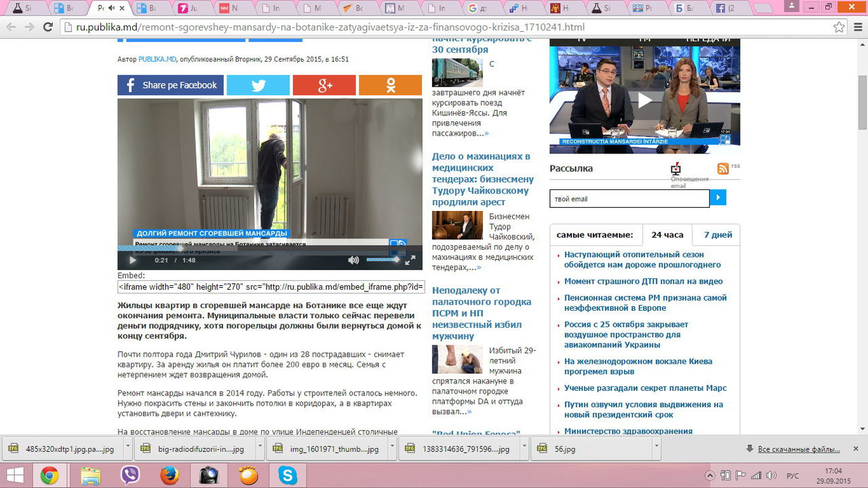Seek along the video progress bar
This screenshot has height=488, width=868.
(x=270, y=248)
